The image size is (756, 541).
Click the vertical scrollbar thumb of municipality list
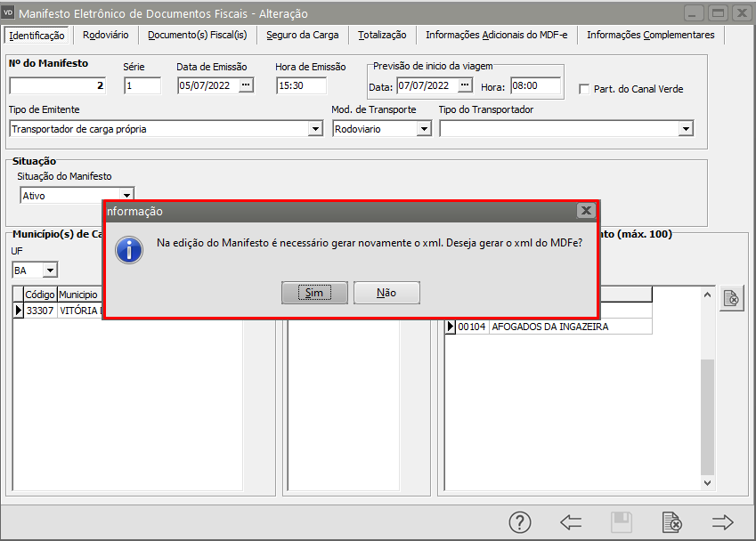707,416
